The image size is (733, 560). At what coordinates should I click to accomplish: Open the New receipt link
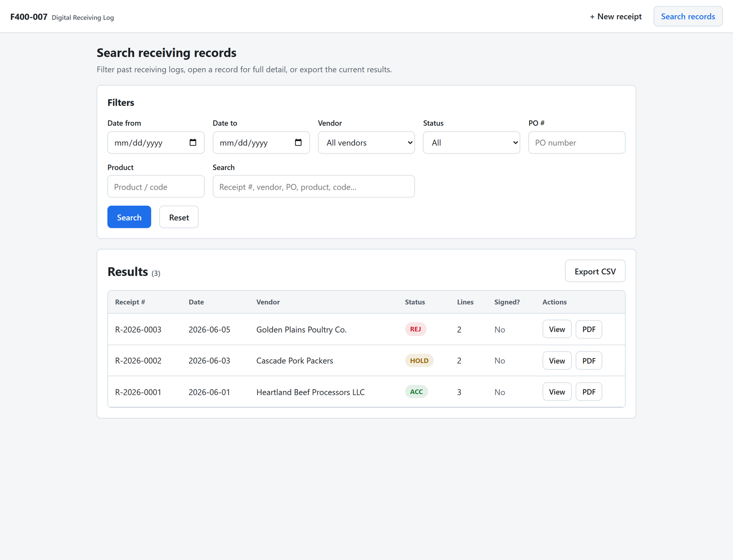(x=616, y=16)
